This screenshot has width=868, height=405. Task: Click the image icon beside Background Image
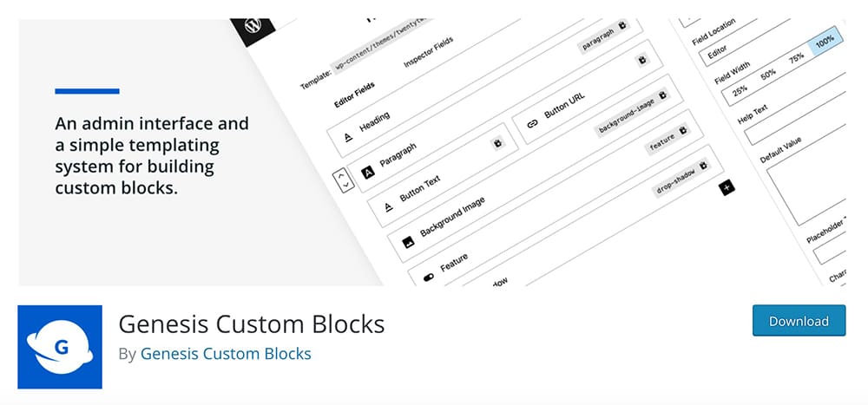click(409, 242)
